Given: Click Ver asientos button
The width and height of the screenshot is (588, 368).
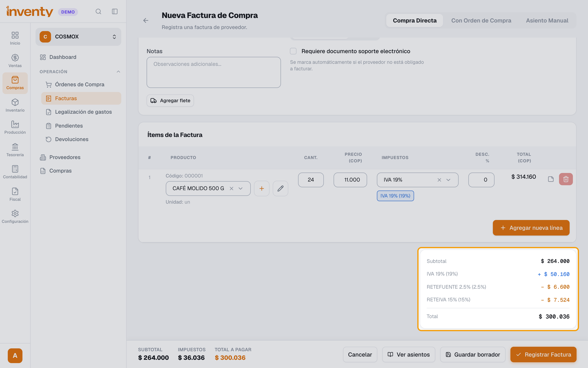Looking at the screenshot, I should point(409,355).
